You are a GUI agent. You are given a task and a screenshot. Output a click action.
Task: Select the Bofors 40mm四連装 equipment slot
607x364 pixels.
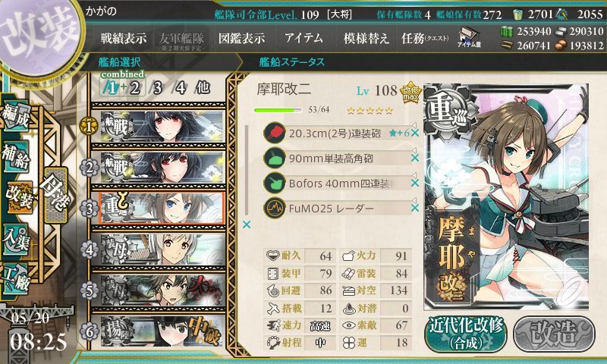(x=338, y=183)
